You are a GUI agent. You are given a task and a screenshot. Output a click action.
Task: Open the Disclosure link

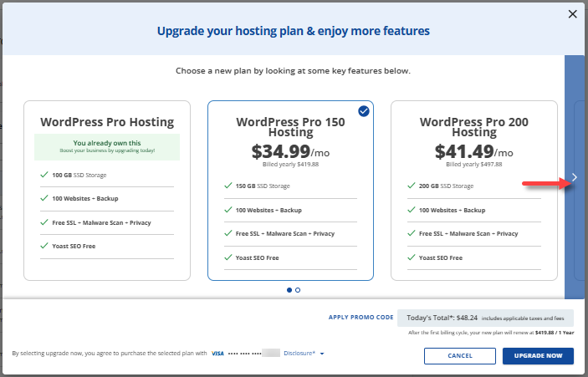(x=299, y=354)
